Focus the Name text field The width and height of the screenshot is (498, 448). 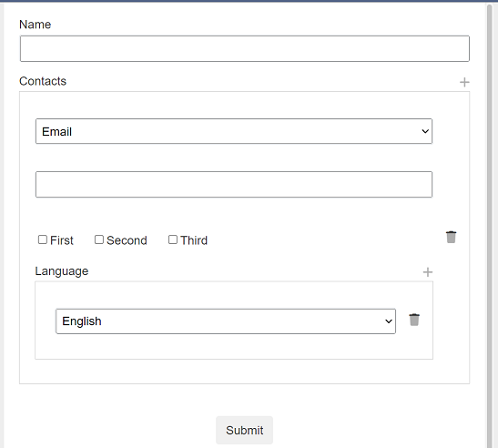(245, 48)
